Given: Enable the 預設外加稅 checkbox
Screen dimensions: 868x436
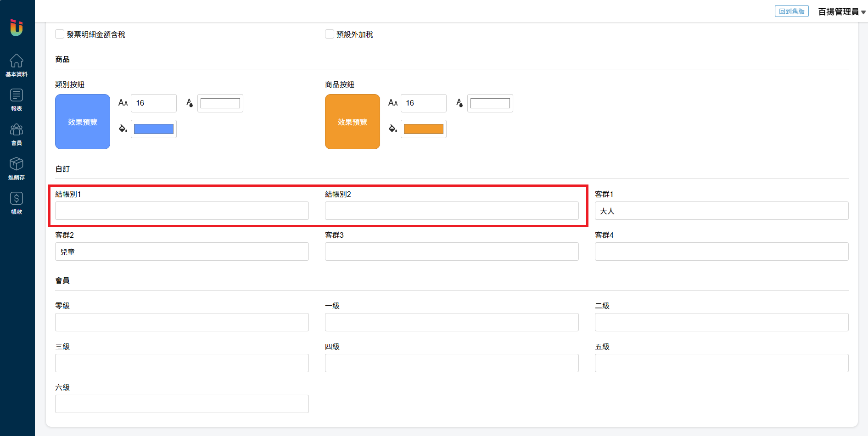Looking at the screenshot, I should click(330, 34).
